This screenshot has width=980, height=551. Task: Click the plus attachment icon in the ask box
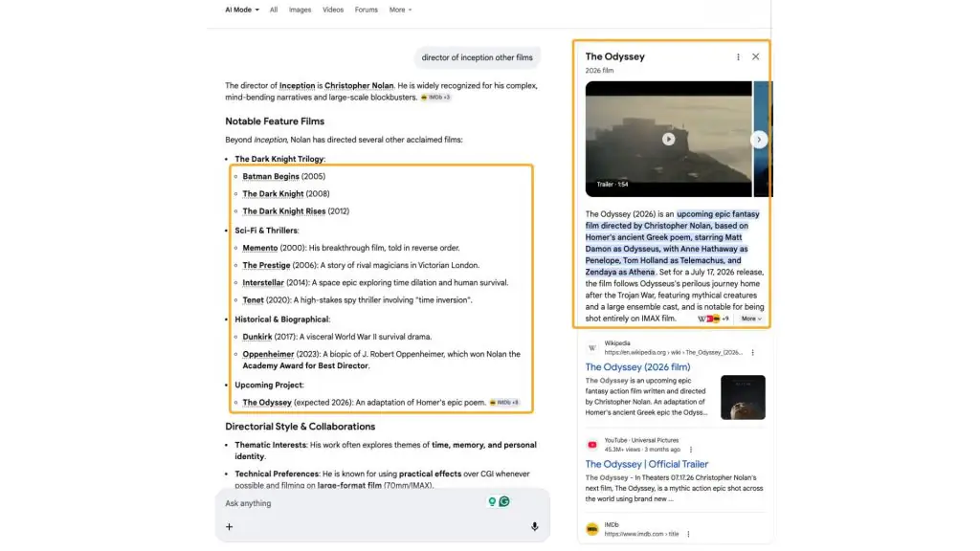[x=230, y=527]
